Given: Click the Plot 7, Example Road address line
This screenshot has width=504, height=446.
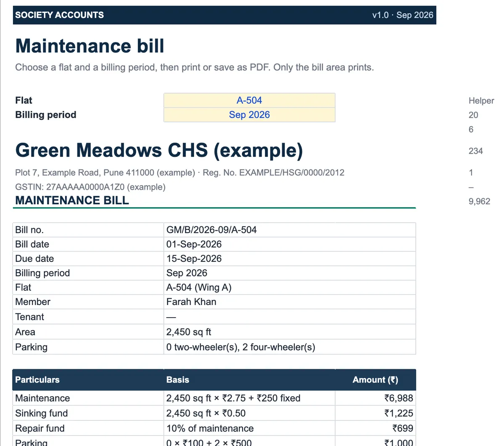Looking at the screenshot, I should (180, 172).
